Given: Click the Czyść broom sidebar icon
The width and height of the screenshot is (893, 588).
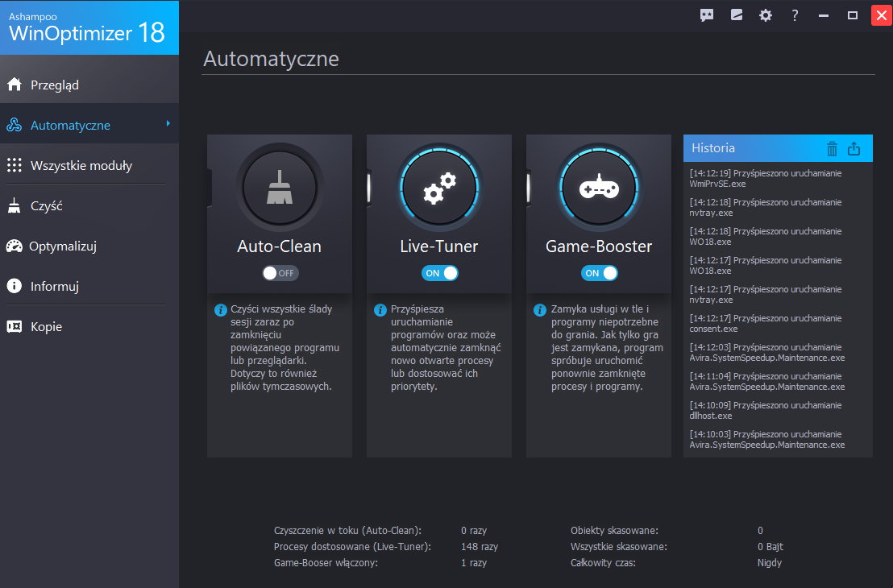Looking at the screenshot, I should click(15, 205).
